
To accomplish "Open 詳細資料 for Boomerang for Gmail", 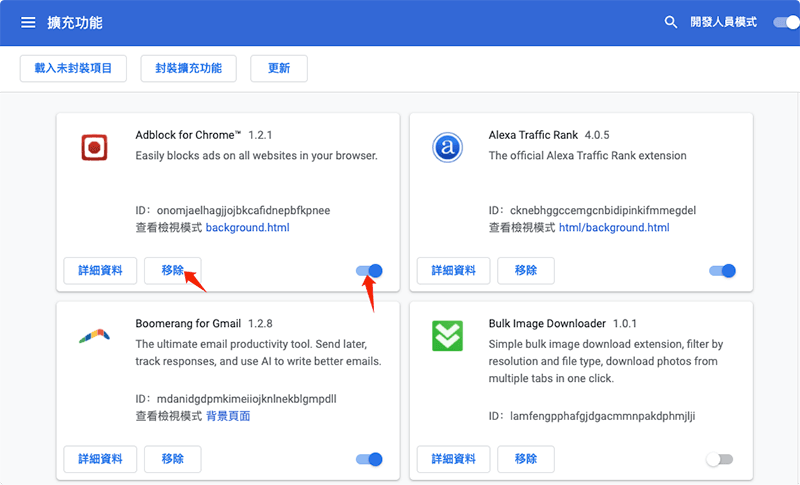I will click(x=101, y=459).
